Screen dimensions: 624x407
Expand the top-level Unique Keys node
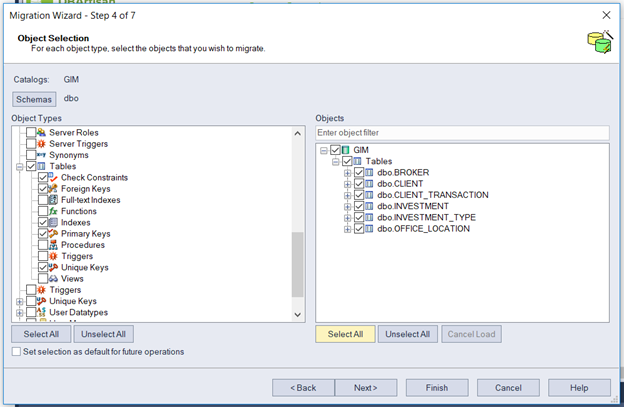point(20,302)
